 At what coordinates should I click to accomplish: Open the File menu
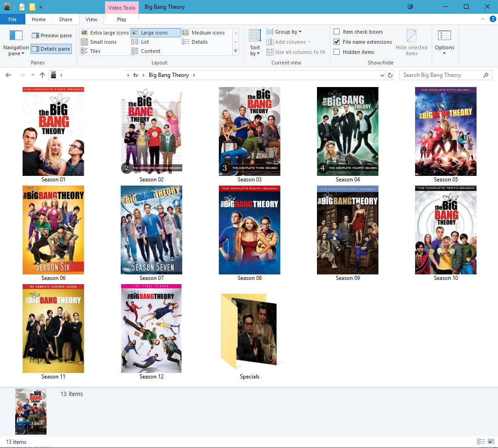12,19
